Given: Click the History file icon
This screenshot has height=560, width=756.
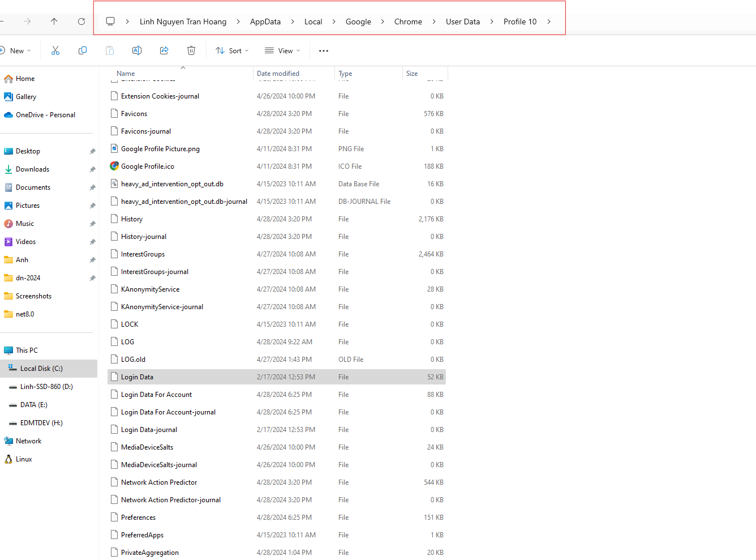Looking at the screenshot, I should pos(114,219).
